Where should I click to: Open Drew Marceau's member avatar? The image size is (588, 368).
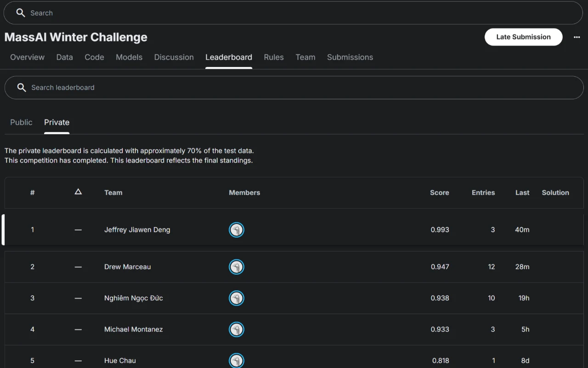[x=237, y=267]
